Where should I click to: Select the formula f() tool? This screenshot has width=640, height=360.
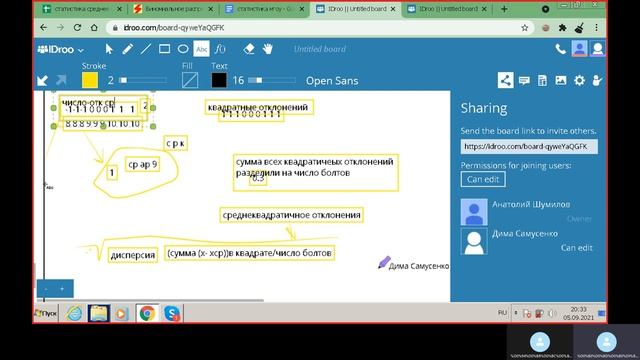point(220,49)
